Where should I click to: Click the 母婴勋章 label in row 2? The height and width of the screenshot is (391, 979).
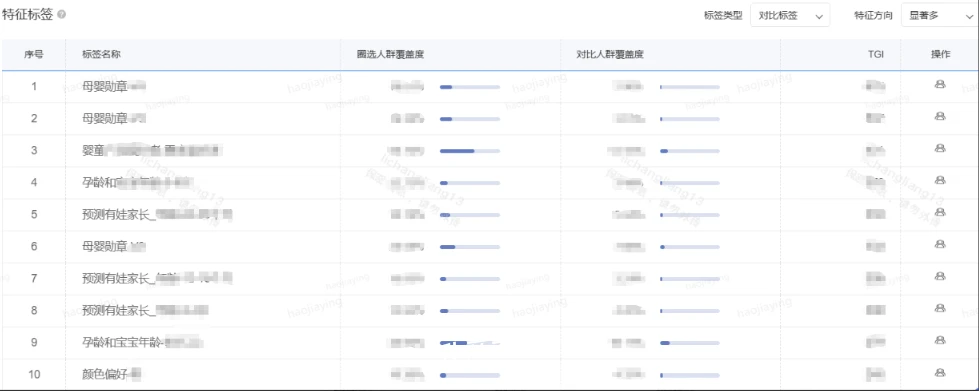(x=105, y=118)
